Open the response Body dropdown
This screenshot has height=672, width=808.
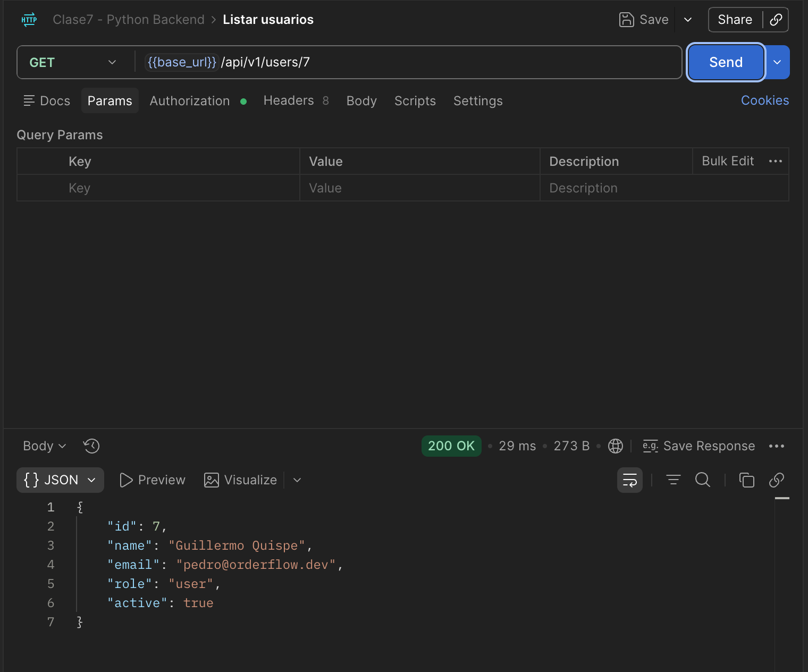[x=45, y=446]
